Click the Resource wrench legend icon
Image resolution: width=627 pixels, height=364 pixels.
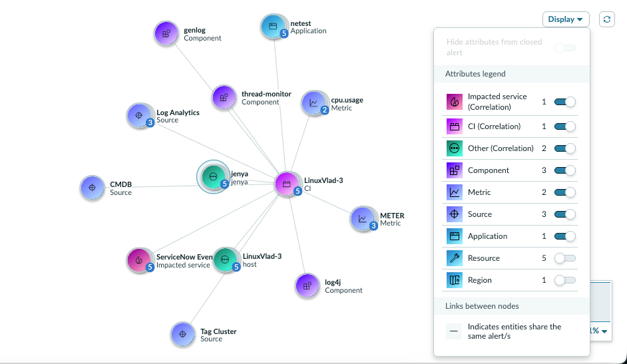(454, 258)
